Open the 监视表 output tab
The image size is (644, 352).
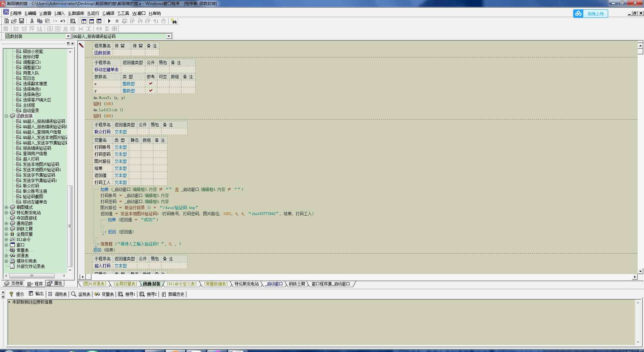click(81, 294)
